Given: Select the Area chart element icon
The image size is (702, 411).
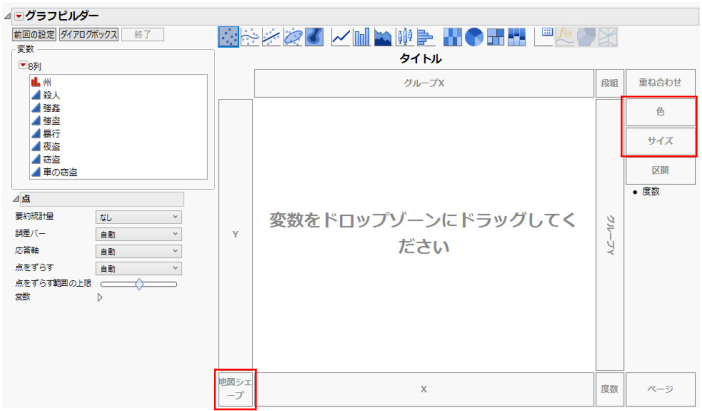Looking at the screenshot, I should (x=383, y=37).
